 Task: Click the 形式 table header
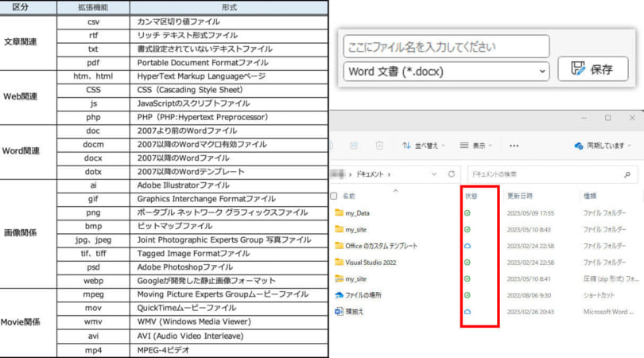point(229,7)
